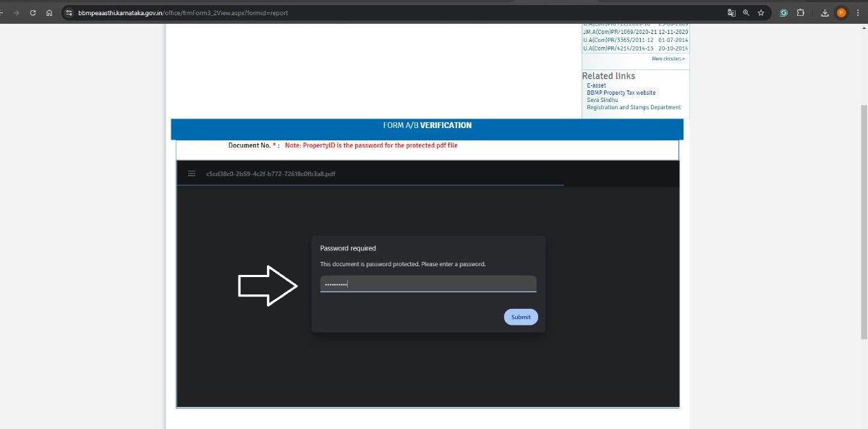Open browser downloads icon
Screen dimensions: 868x429
click(x=825, y=13)
